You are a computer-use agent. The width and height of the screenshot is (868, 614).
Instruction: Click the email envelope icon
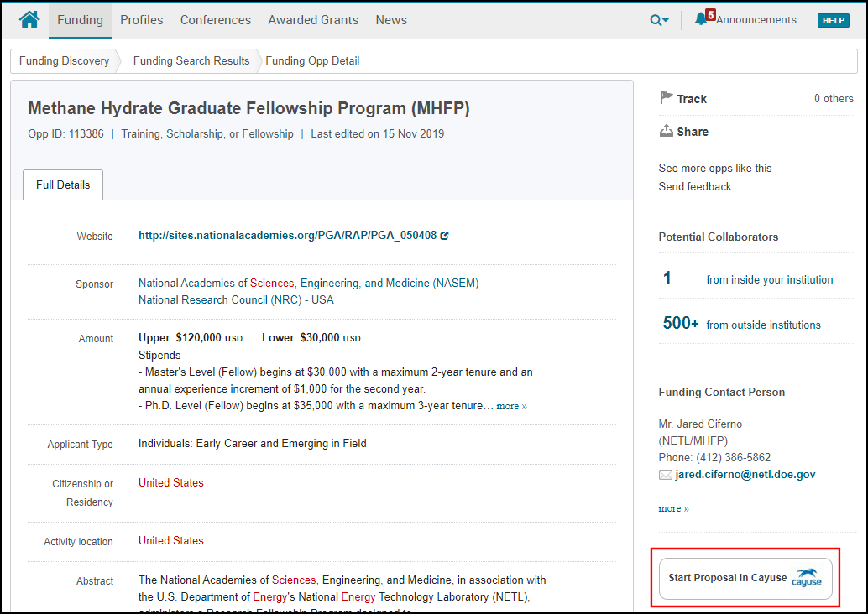[x=666, y=475]
